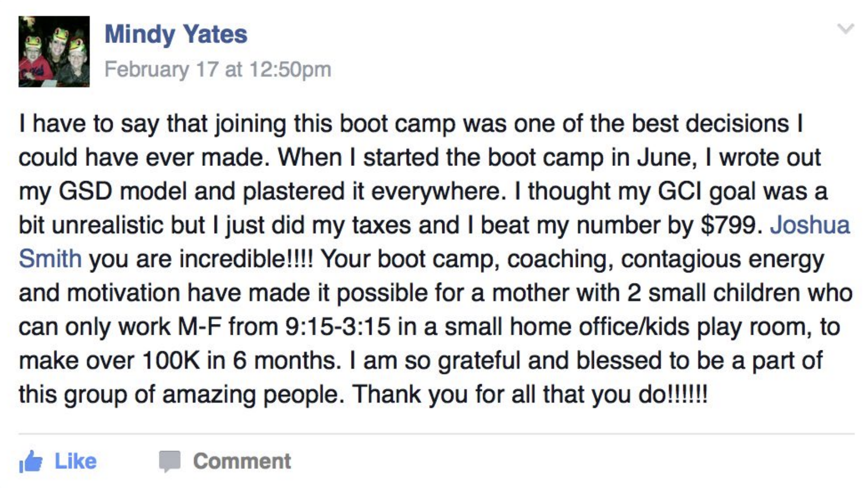Click the "9:15-3:15" hours text

pyautogui.click(x=337, y=327)
